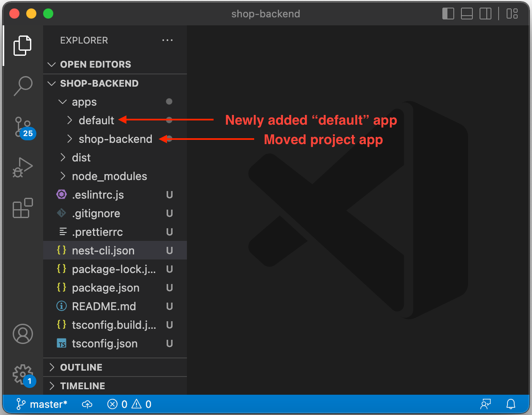
Task: Collapse the SHOP-BACKEND section
Action: (x=115, y=83)
